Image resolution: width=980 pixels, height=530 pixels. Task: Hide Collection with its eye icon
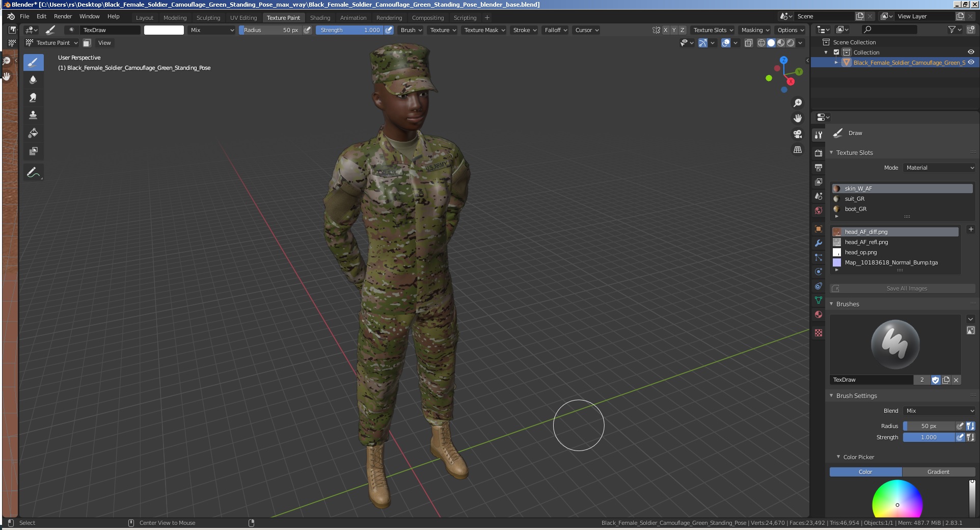[x=971, y=52]
